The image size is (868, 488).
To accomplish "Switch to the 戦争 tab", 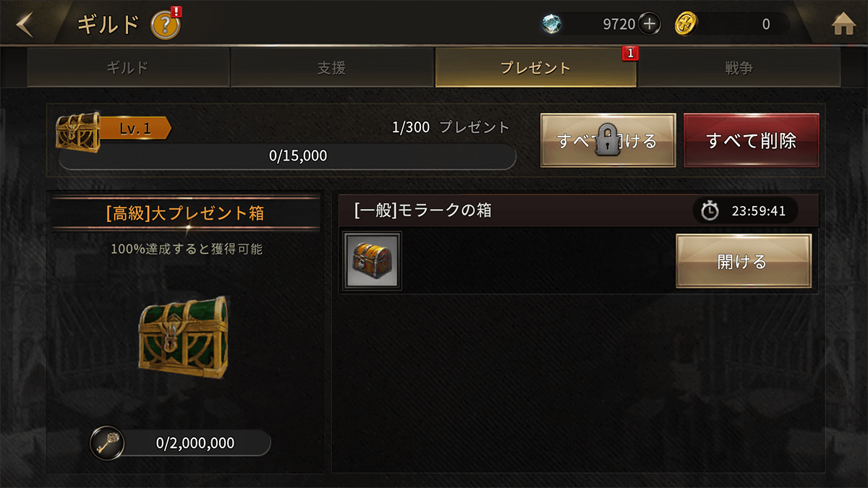I will tap(739, 68).
